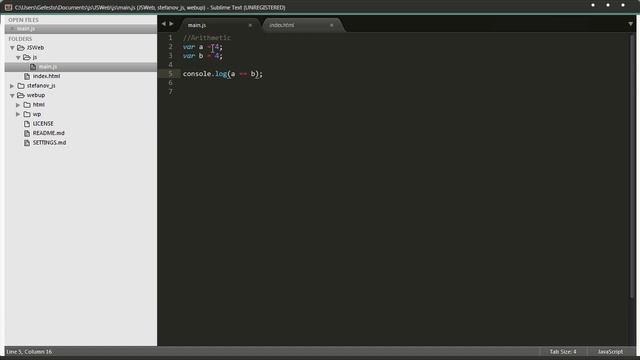This screenshot has width=640, height=360.
Task: Click line number 1 in gutter
Action: tap(171, 38)
